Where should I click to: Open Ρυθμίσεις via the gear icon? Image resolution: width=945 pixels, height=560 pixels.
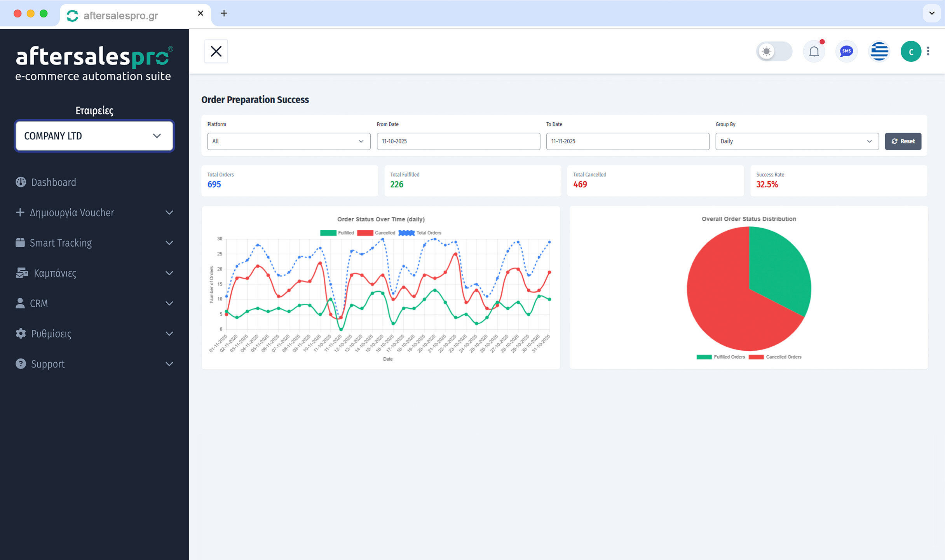click(20, 333)
